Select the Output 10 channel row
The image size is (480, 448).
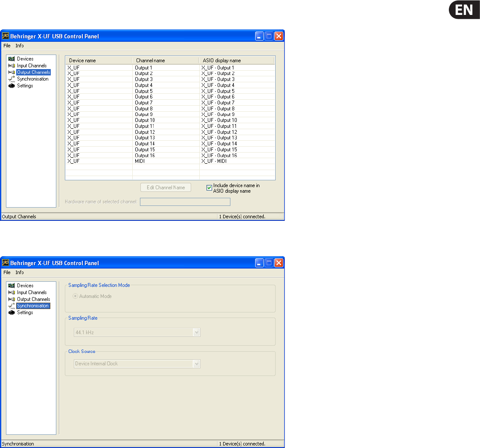pos(170,120)
